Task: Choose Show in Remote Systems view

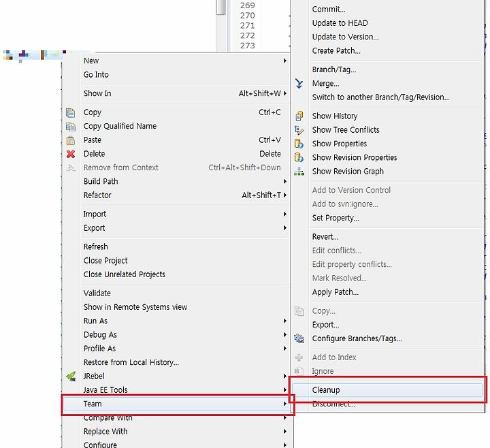Action: [x=135, y=307]
